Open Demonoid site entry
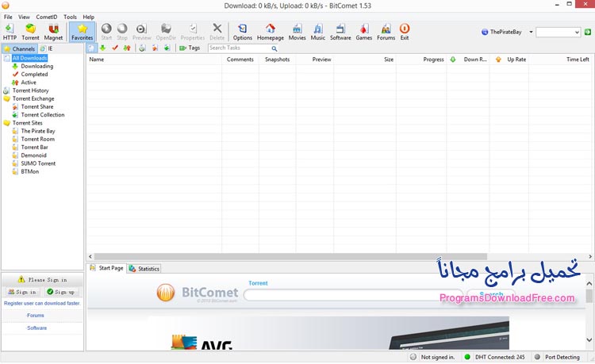595x364 pixels. (x=33, y=155)
